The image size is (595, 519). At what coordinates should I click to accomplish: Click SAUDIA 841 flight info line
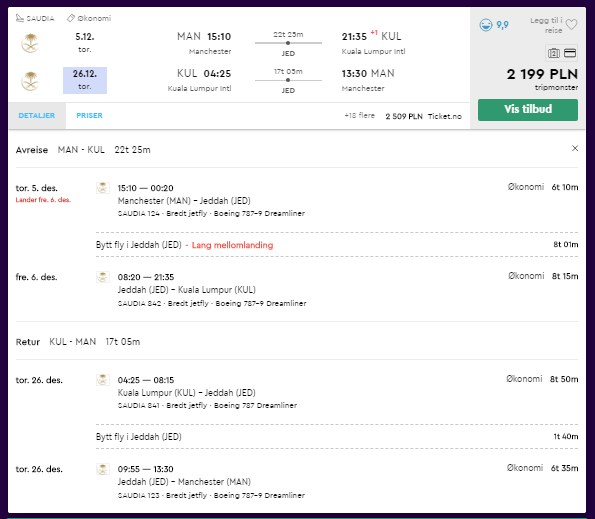(207, 406)
